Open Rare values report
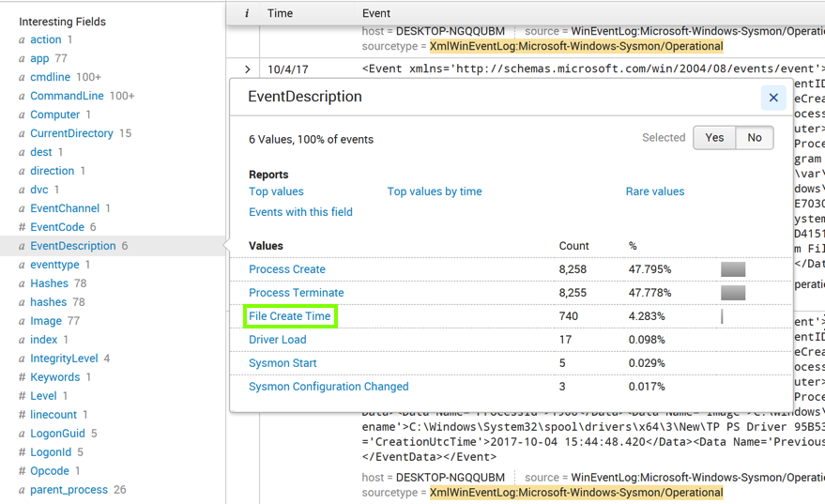 (655, 191)
